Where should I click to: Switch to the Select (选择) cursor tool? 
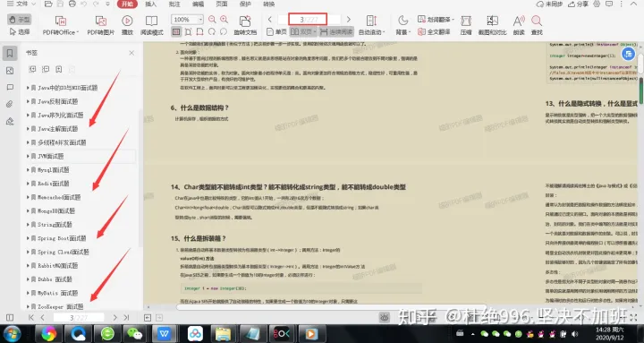[x=20, y=31]
